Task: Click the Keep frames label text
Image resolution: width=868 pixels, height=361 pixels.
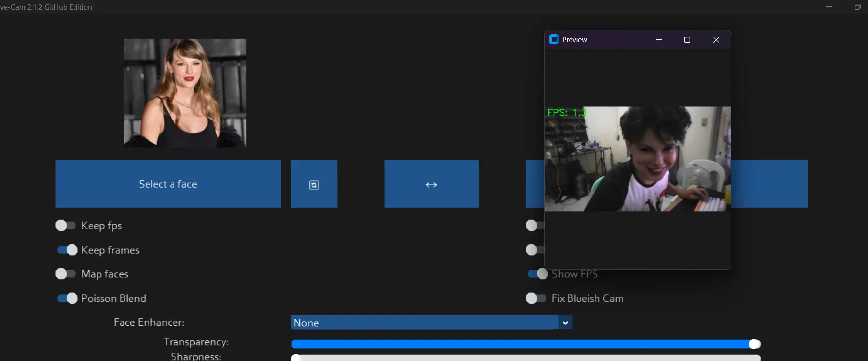Action: (x=110, y=250)
